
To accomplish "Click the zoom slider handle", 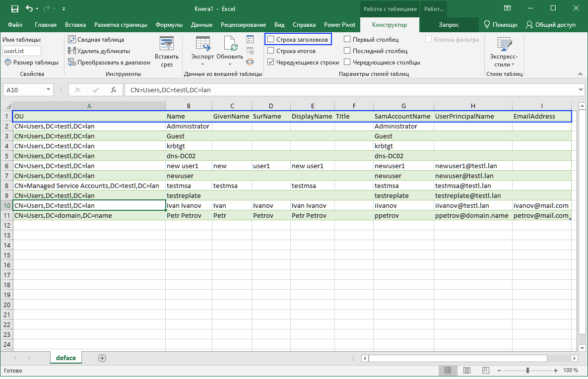I will [x=527, y=371].
